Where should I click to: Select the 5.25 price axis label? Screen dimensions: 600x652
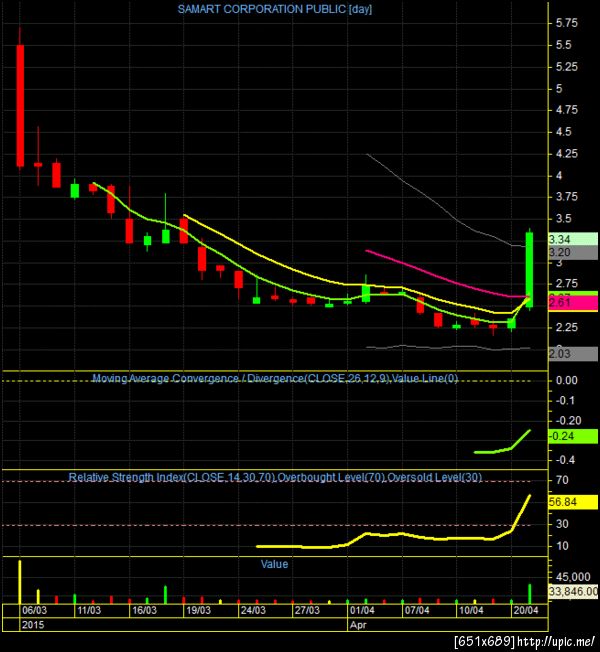tap(567, 67)
